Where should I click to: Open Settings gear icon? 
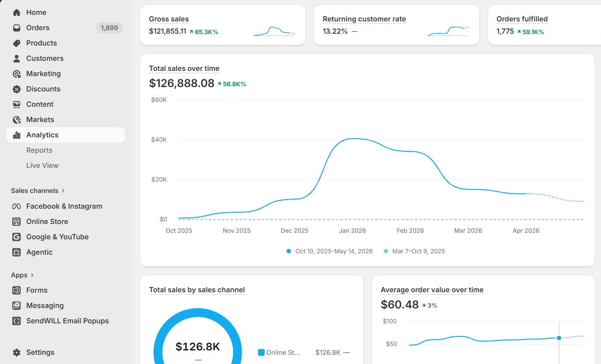pos(17,352)
